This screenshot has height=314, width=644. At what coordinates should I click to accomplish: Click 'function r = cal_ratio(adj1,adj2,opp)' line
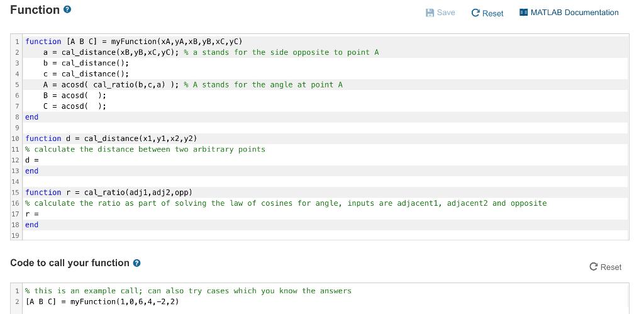tap(109, 193)
